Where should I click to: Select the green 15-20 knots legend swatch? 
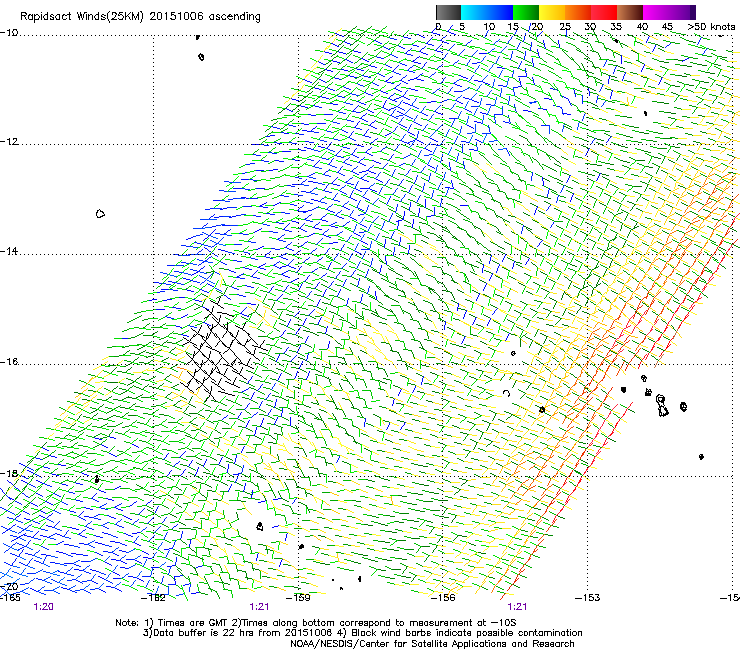click(x=526, y=12)
